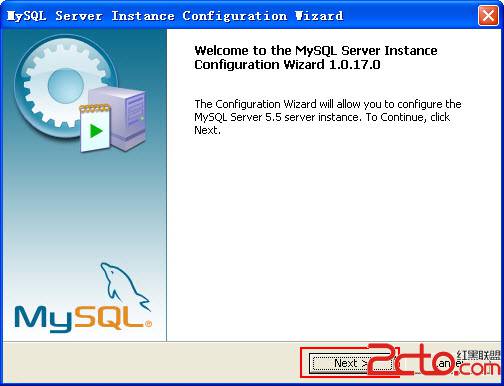This screenshot has width=504, height=386.
Task: Click the Cancel button in the wizard
Action: pyautogui.click(x=447, y=363)
